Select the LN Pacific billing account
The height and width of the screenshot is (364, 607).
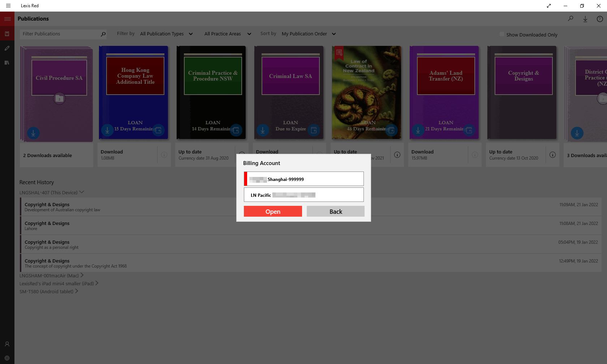pos(303,195)
